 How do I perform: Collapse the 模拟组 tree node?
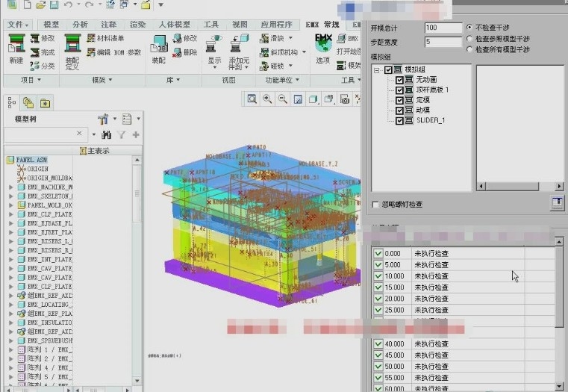click(x=377, y=69)
